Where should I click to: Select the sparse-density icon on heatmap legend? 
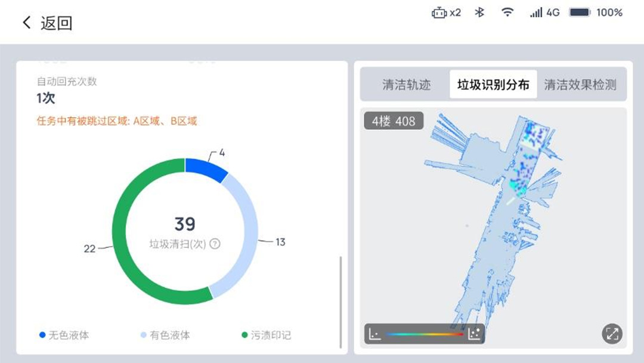(374, 334)
